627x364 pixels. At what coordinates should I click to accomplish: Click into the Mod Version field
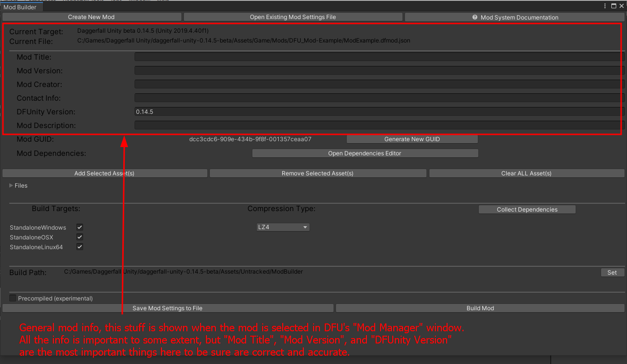pos(380,71)
